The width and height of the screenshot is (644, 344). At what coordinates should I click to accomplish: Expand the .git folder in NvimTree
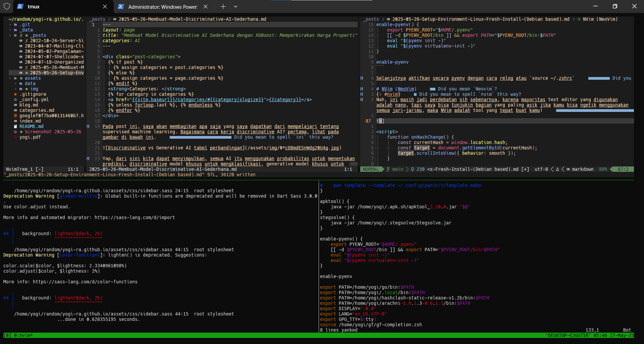pyautogui.click(x=10, y=24)
